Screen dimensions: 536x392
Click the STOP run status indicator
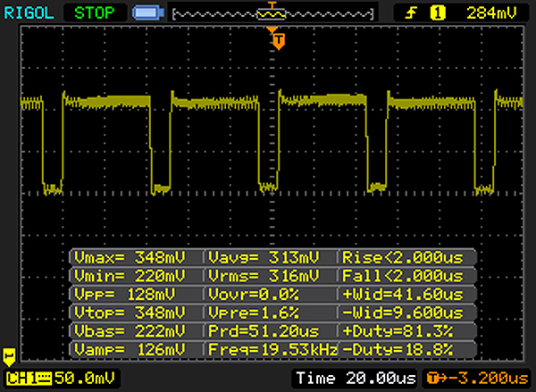(95, 13)
